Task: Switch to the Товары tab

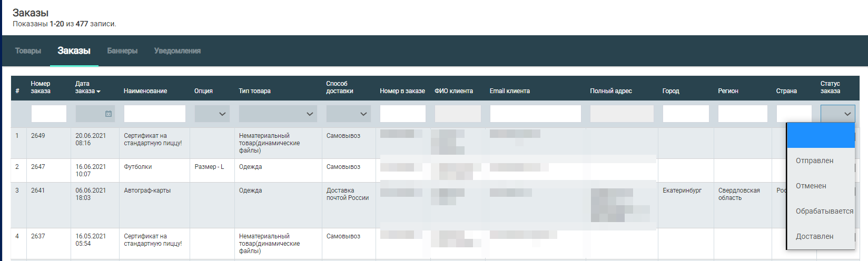Action: pyautogui.click(x=28, y=51)
